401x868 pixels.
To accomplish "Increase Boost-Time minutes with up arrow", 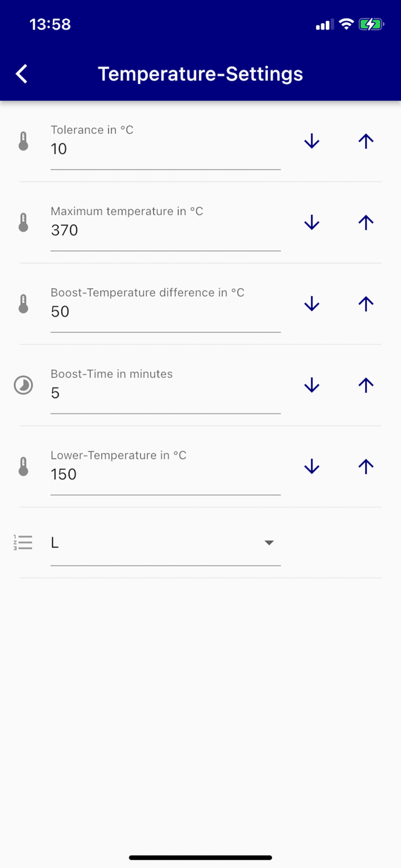I will tap(366, 385).
